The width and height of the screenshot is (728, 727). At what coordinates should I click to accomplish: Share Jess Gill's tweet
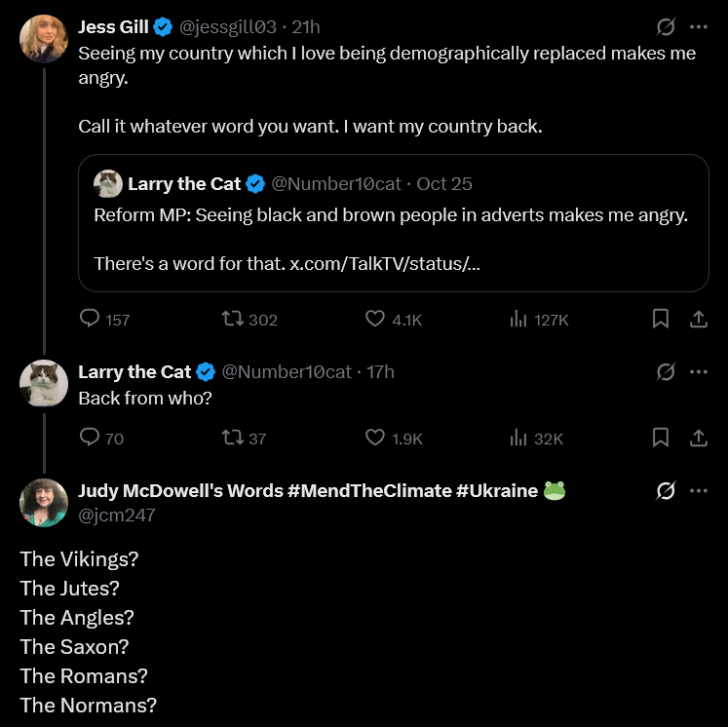tap(699, 319)
